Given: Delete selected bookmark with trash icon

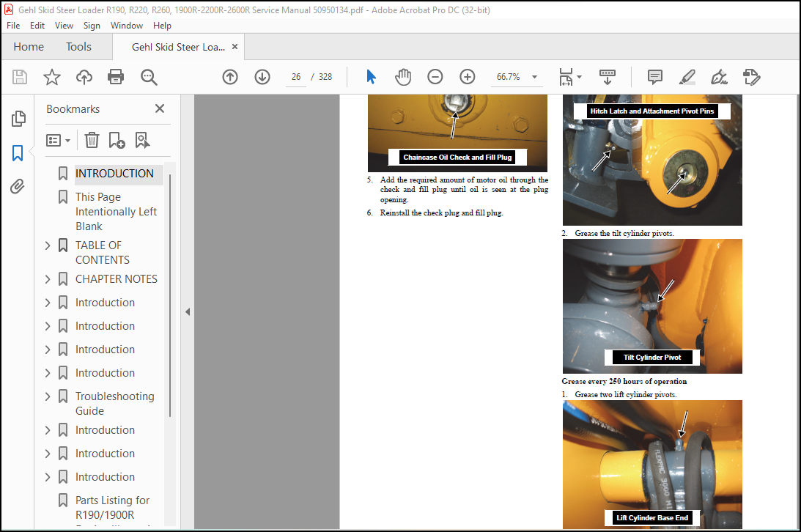Looking at the screenshot, I should click(x=92, y=140).
